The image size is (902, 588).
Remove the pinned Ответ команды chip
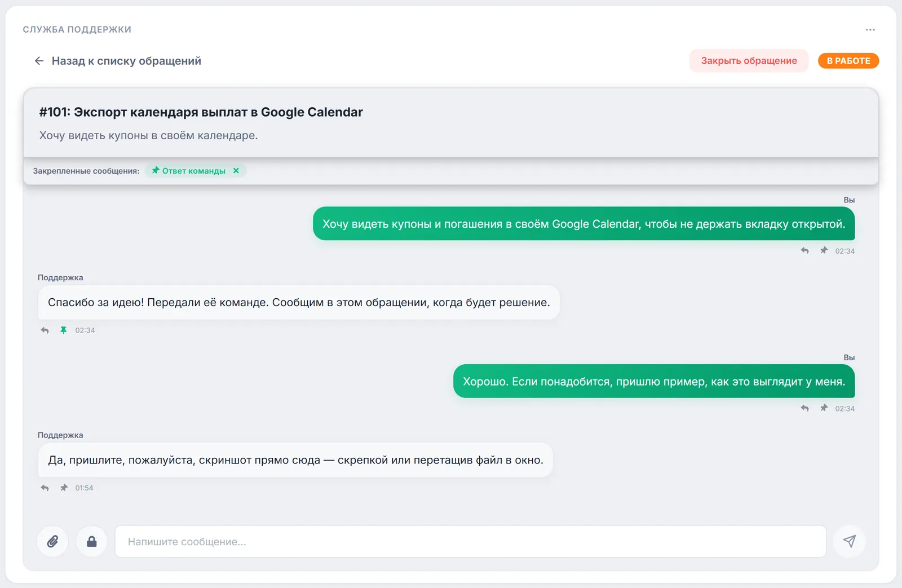236,171
